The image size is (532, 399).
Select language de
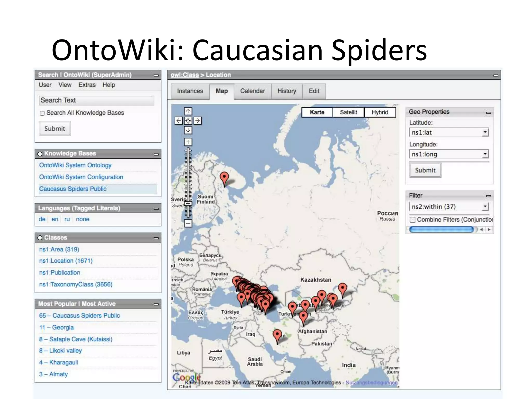pos(42,219)
